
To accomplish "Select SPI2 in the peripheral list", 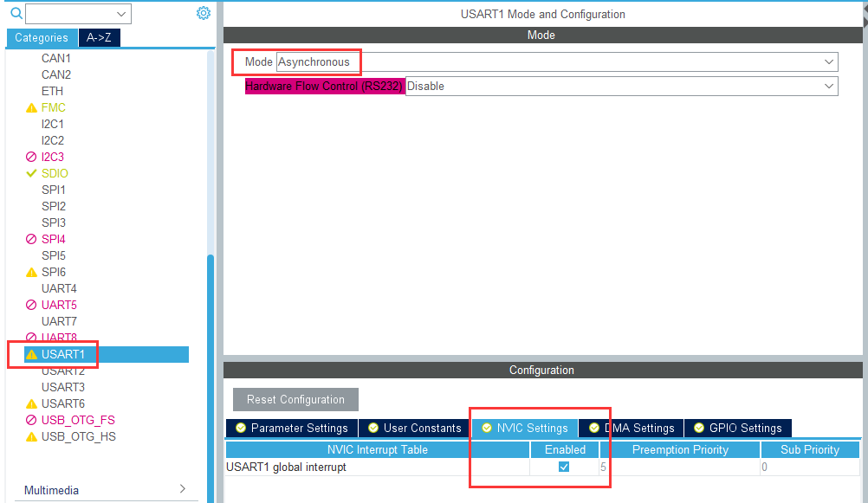I will click(54, 206).
